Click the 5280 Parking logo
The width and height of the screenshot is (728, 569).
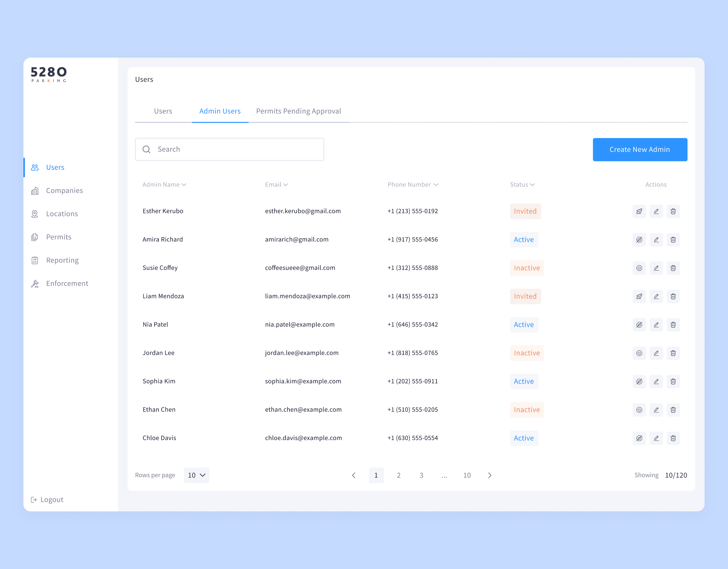pos(49,74)
